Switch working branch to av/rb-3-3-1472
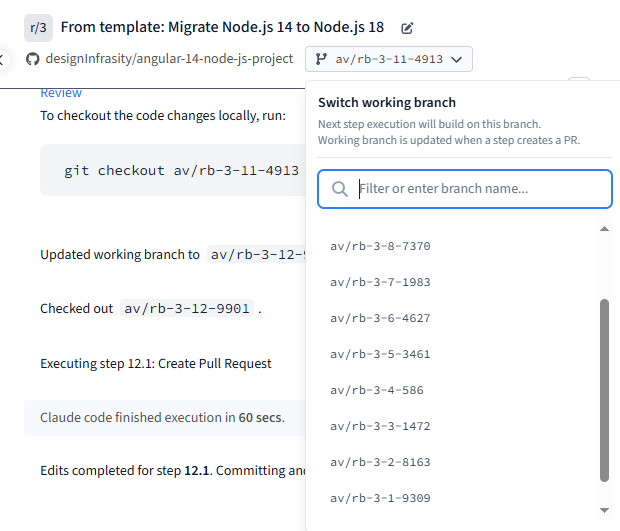 click(380, 426)
